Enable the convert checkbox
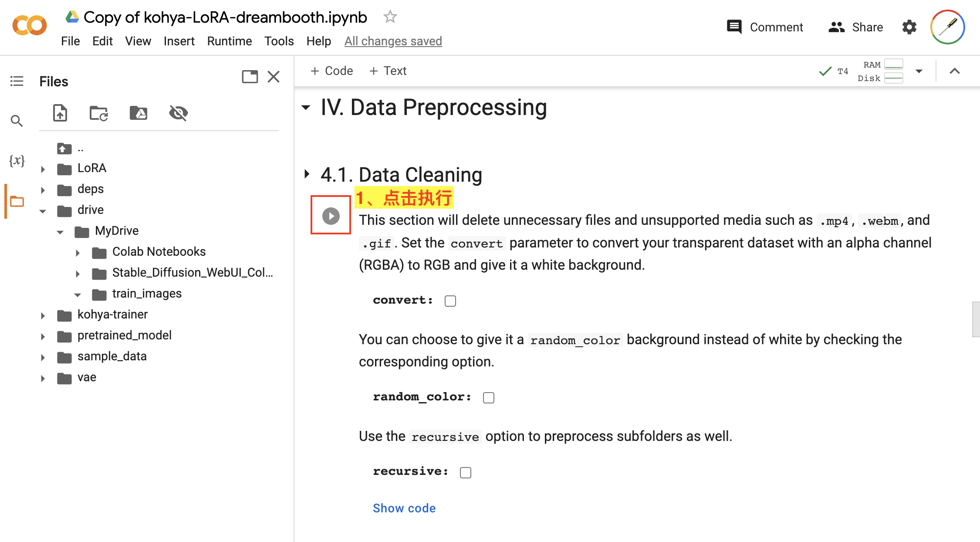The height and width of the screenshot is (542, 980). (451, 300)
